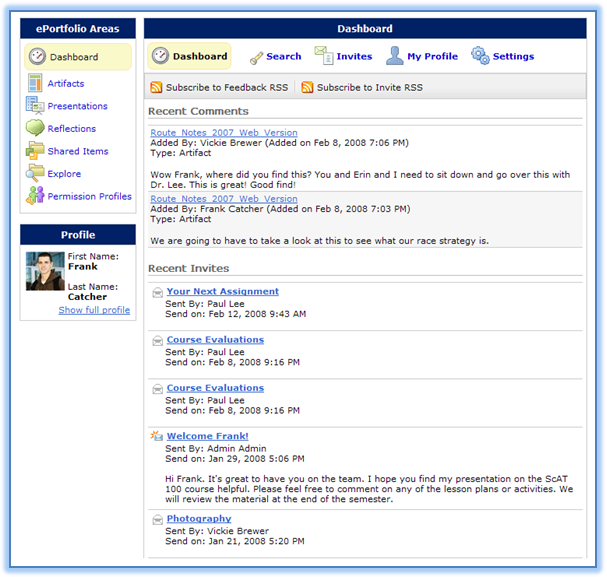The width and height of the screenshot is (607, 577).
Task: Open the Your Next Assignment invite
Action: [x=223, y=291]
